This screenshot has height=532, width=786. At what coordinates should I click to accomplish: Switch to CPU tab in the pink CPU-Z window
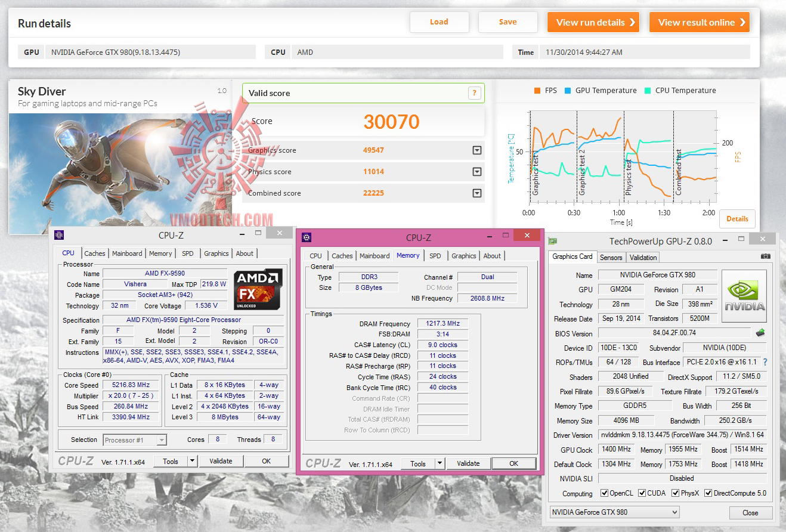click(315, 256)
